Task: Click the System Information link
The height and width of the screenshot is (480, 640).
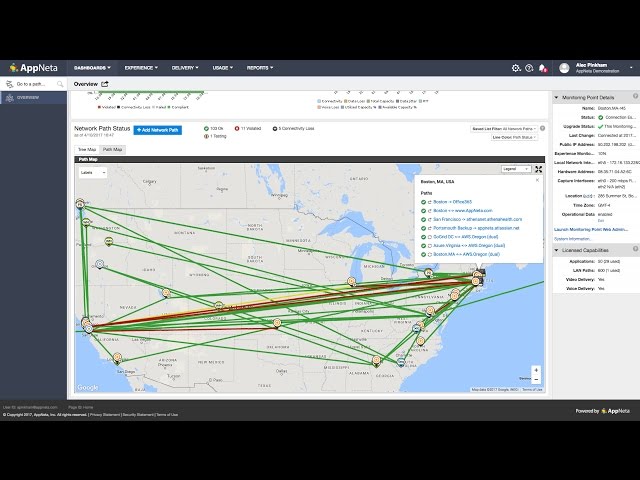Action: (573, 239)
